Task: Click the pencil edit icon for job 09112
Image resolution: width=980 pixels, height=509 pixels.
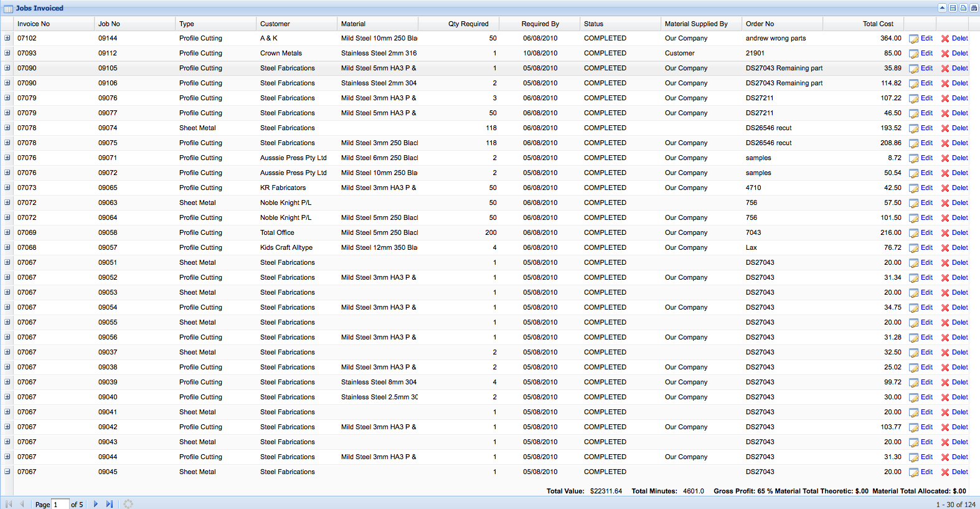Action: point(913,54)
